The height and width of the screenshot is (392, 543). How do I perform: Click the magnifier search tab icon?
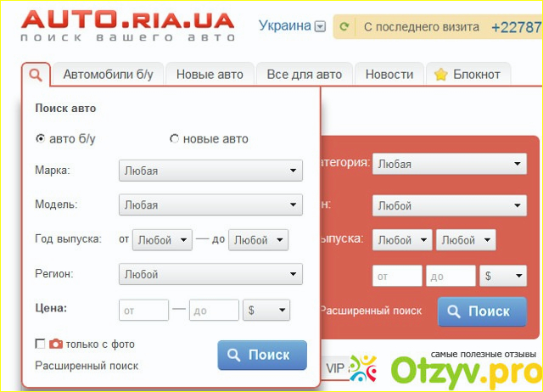coord(36,75)
